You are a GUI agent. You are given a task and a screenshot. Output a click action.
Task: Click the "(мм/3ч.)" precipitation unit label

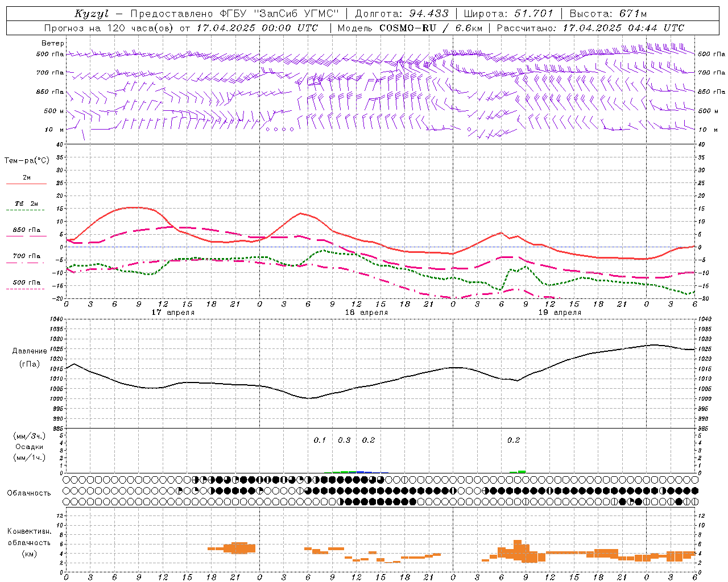coord(30,436)
